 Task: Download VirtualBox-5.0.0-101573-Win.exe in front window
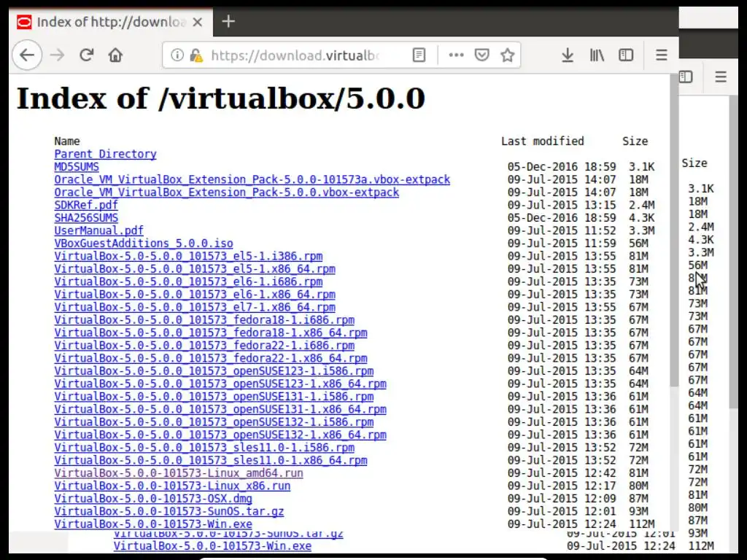(153, 524)
